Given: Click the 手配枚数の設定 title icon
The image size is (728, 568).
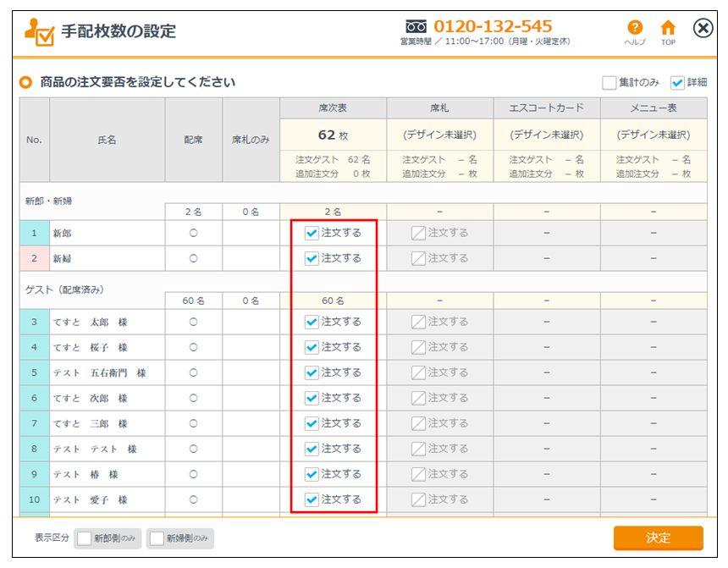Looking at the screenshot, I should point(39,31).
